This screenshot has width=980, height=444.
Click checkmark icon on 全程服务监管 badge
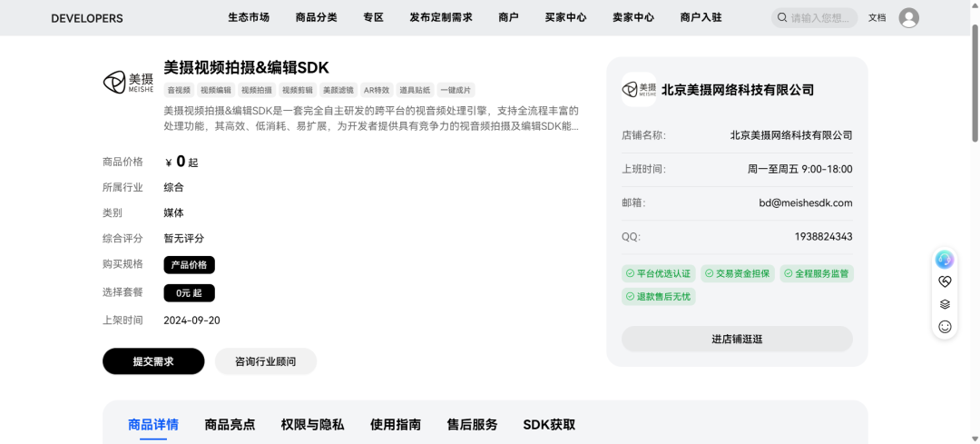click(x=789, y=274)
